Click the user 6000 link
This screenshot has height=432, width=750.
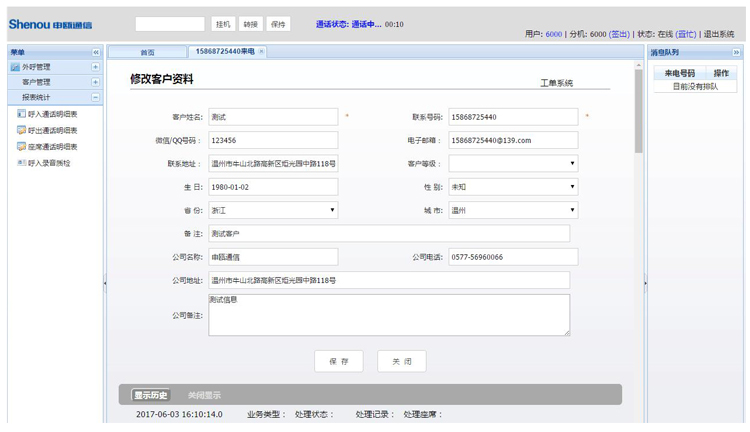(x=553, y=34)
